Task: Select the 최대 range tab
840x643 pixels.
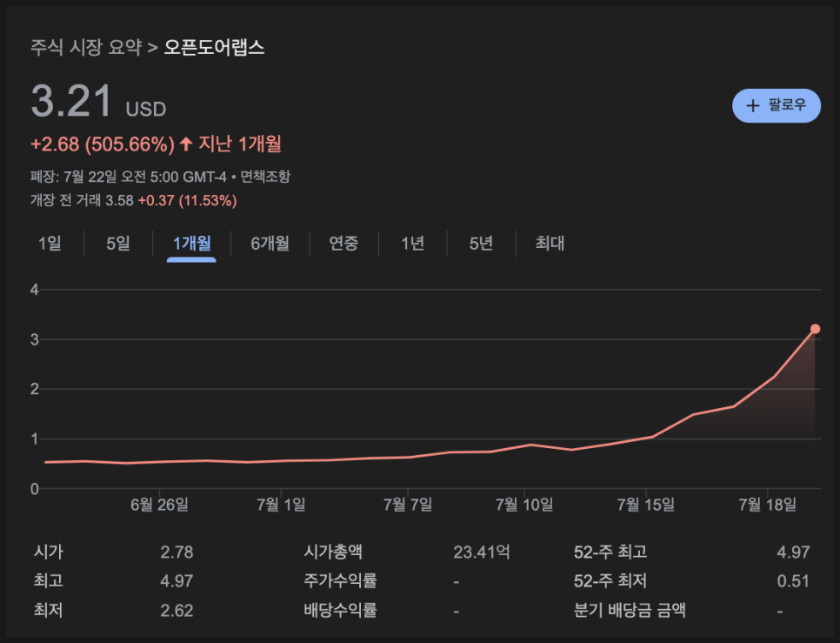Action: coord(550,244)
